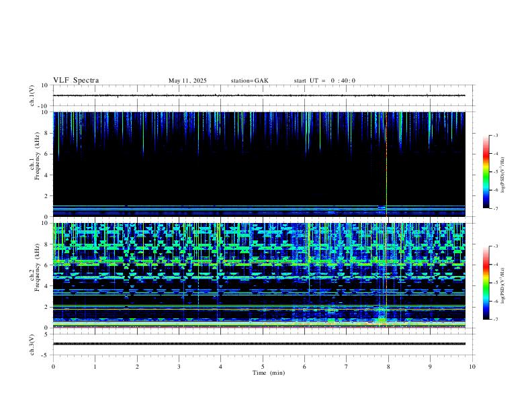
Task: Click the time axis tick label "4"
Action: pos(220,367)
